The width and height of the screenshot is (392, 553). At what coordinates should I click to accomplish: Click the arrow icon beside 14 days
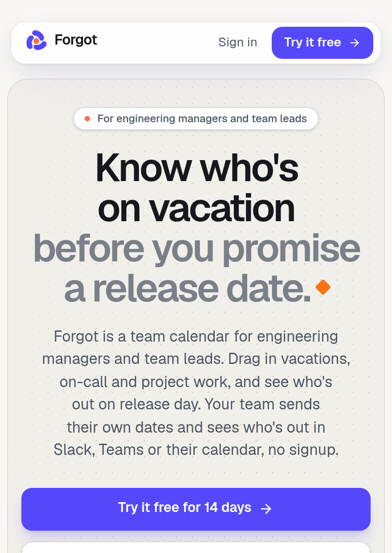[x=266, y=509]
